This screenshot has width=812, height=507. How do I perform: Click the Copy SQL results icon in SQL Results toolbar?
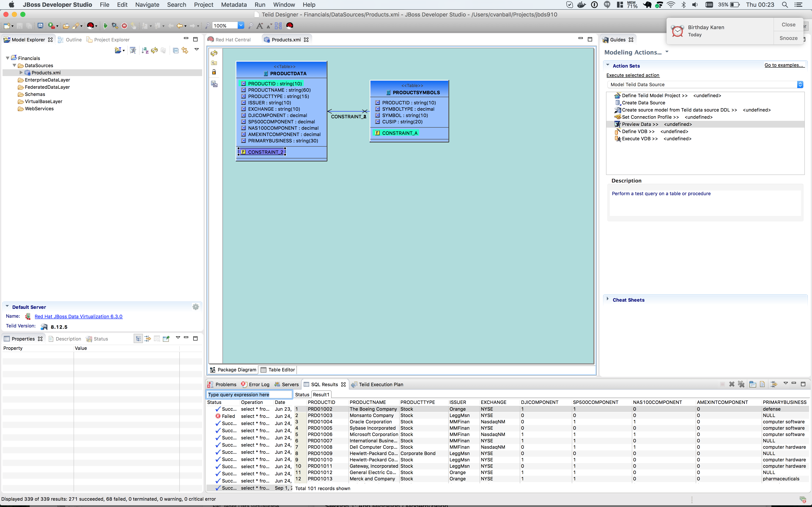click(753, 384)
